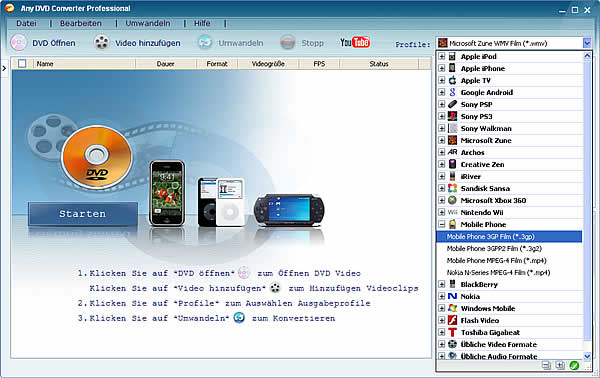600x378 pixels.
Task: Expand the Google Android tree node
Action: tap(442, 92)
